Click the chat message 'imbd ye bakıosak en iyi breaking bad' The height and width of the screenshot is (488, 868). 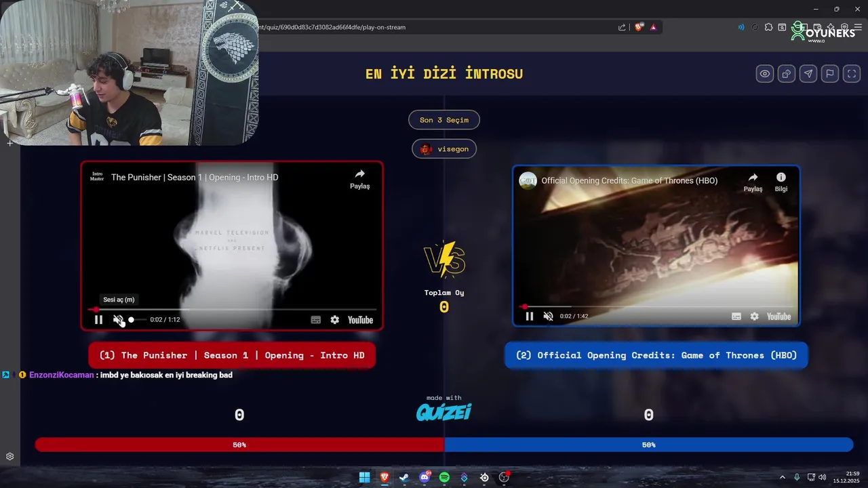tap(166, 375)
